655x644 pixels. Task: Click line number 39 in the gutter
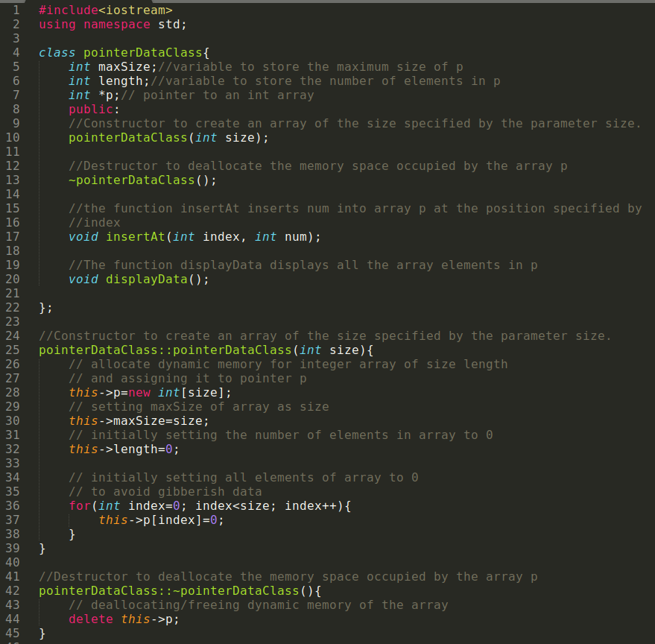pos(13,549)
